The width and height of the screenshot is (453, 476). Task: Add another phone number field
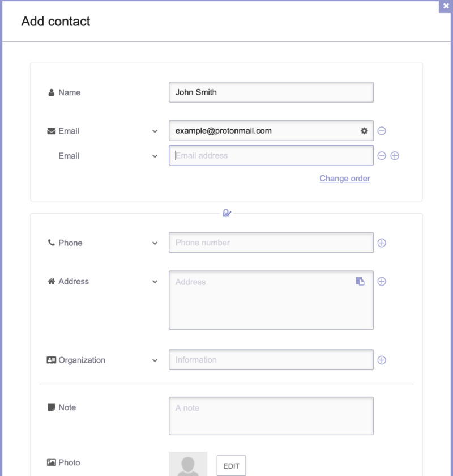click(x=382, y=243)
